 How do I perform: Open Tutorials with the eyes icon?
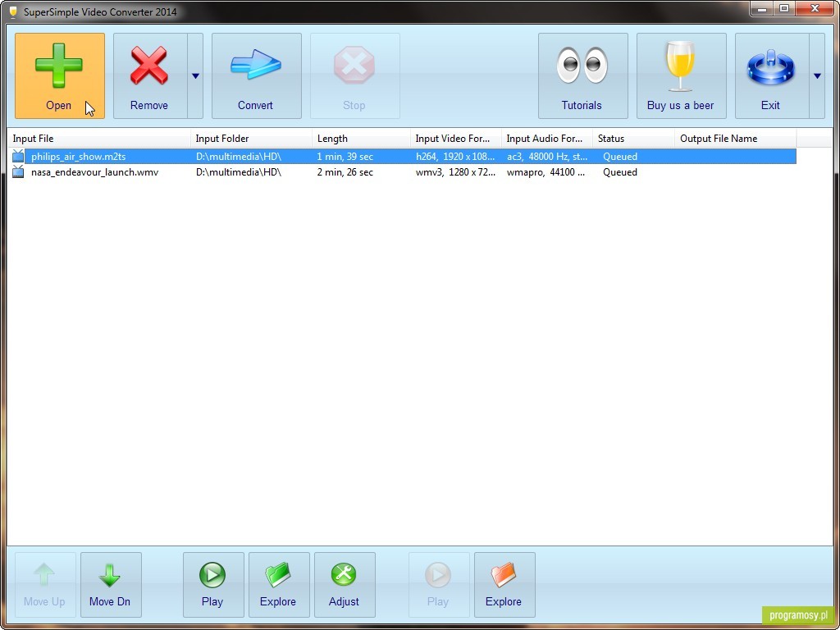tap(583, 75)
